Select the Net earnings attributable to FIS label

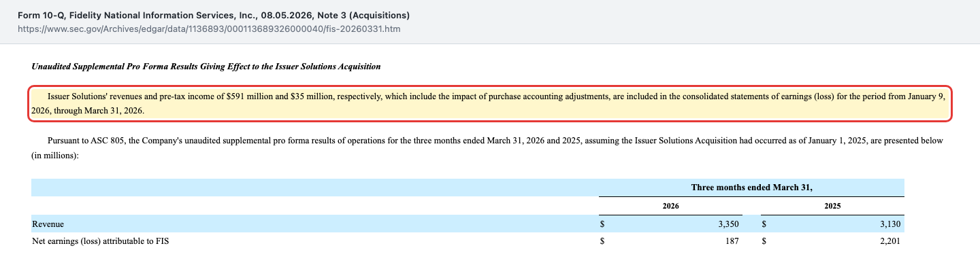[x=100, y=241]
